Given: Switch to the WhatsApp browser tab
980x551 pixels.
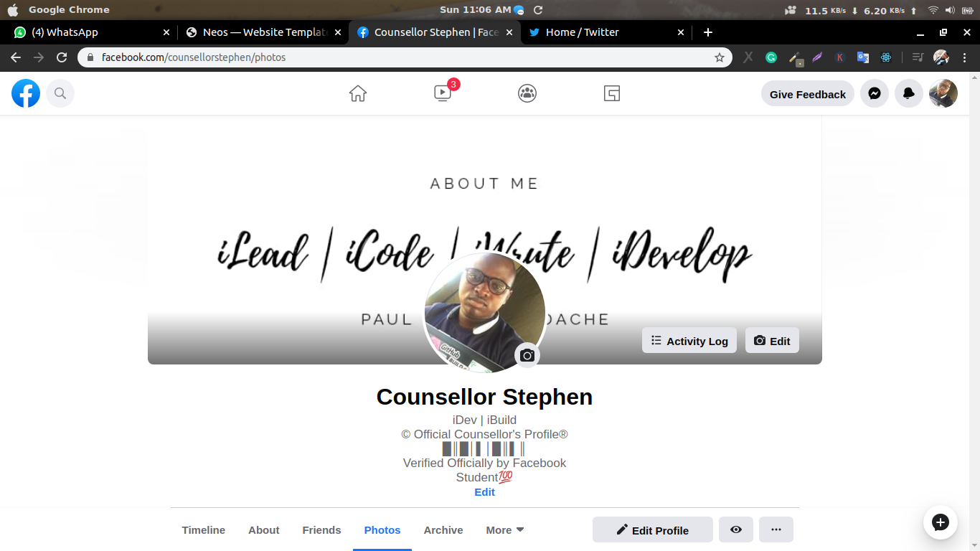Looking at the screenshot, I should [92, 32].
